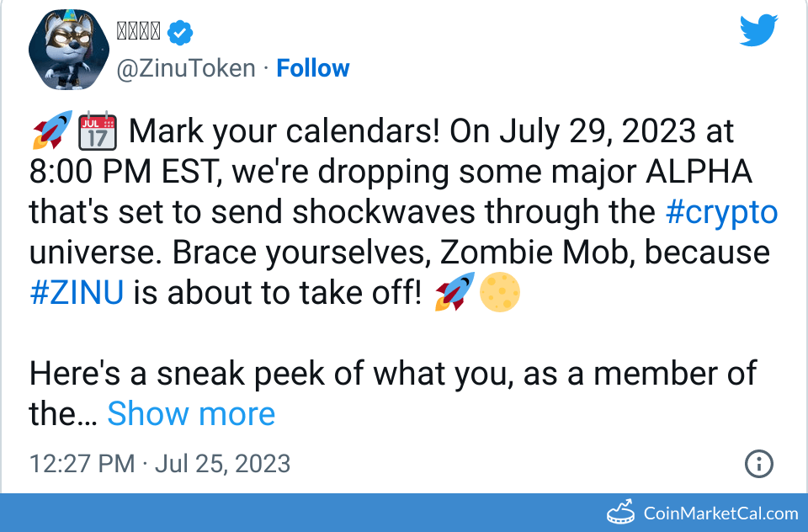808x532 pixels.
Task: Click the verified badge next to the name
Action: (180, 33)
